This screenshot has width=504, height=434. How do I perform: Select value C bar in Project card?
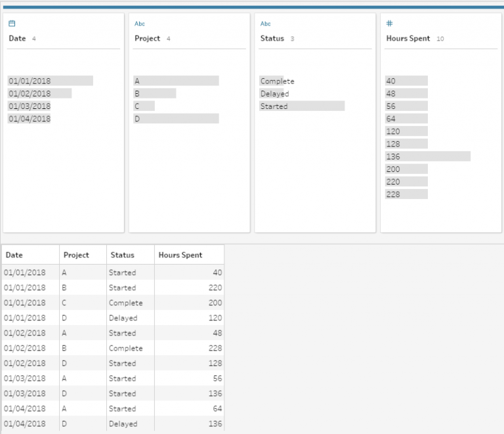pyautogui.click(x=144, y=106)
